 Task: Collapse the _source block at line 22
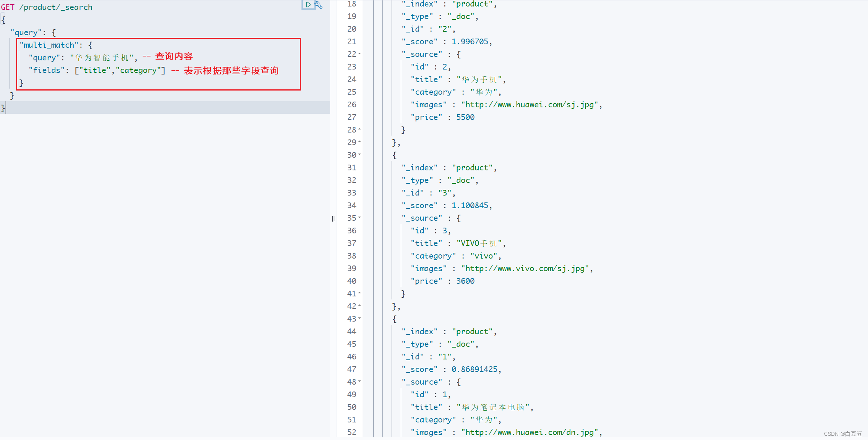360,54
